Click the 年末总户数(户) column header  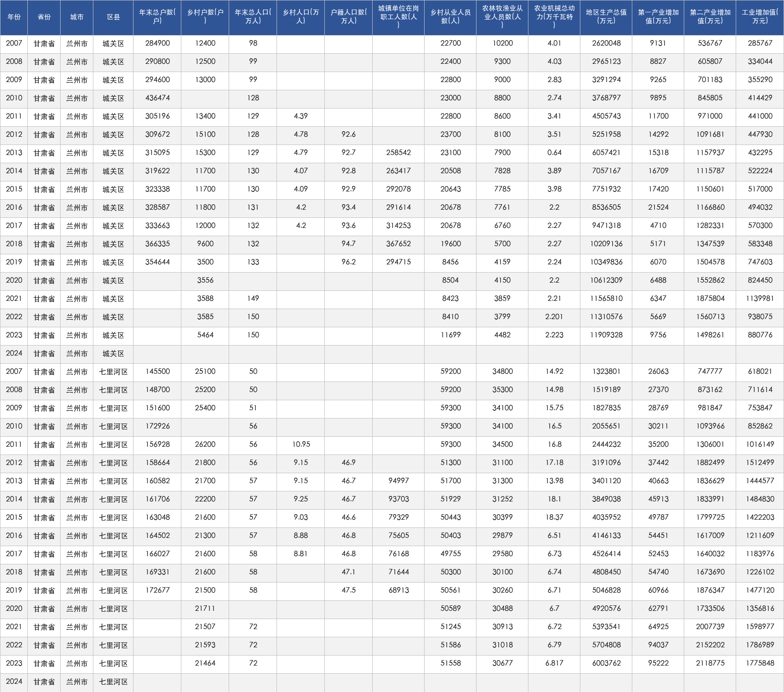(157, 17)
